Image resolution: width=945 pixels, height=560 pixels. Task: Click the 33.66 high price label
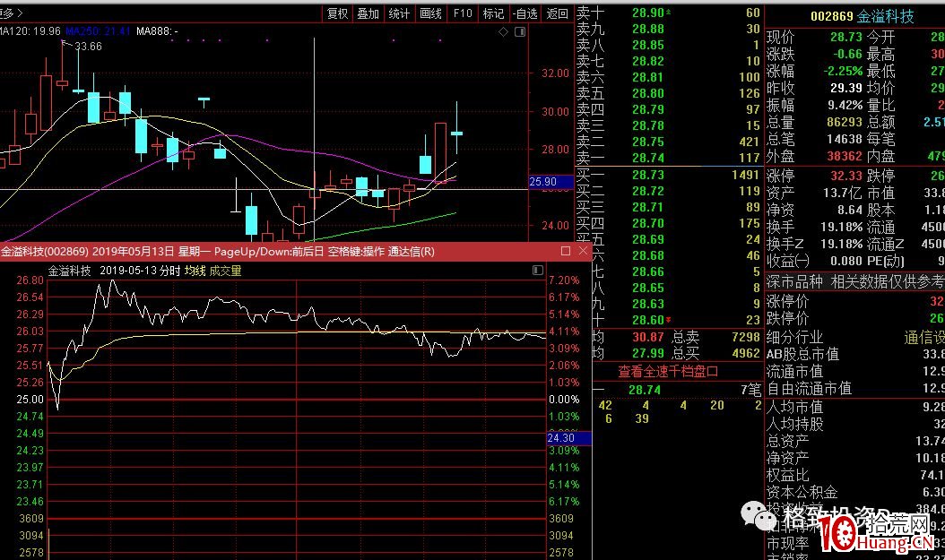88,47
